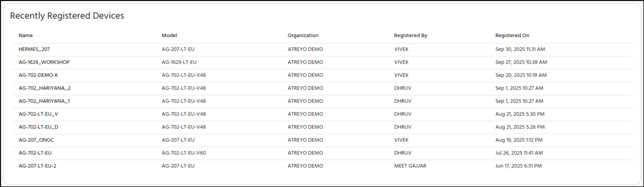Click the Jun 17, 2025 6:51 PM date

pos(519,166)
